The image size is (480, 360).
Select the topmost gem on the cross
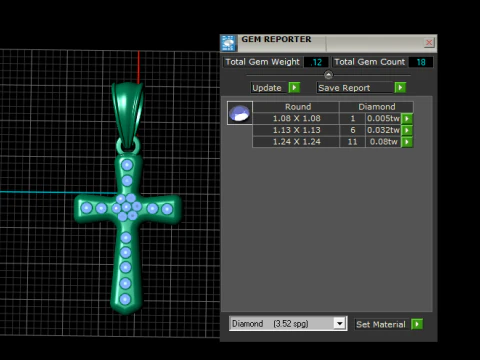(127, 165)
